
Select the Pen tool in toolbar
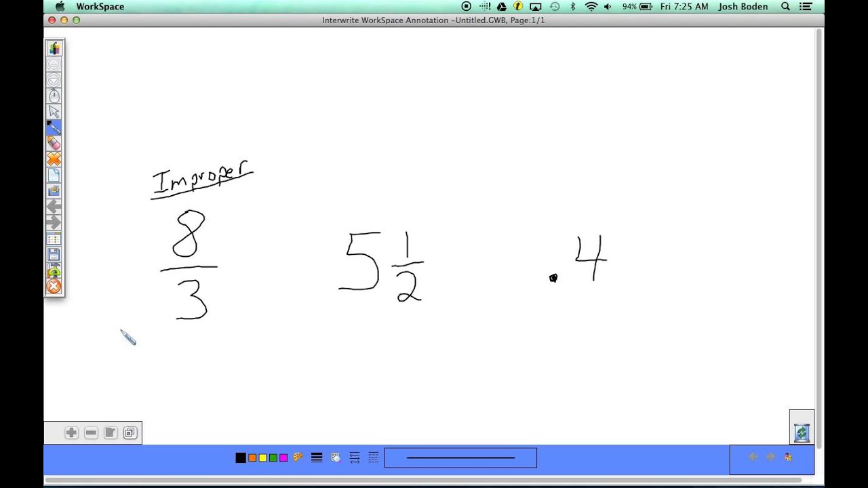pyautogui.click(x=54, y=127)
